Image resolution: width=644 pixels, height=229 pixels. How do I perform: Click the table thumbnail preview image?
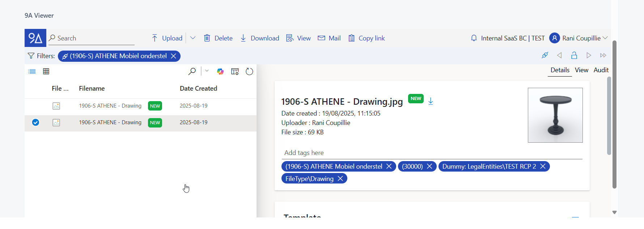click(555, 115)
